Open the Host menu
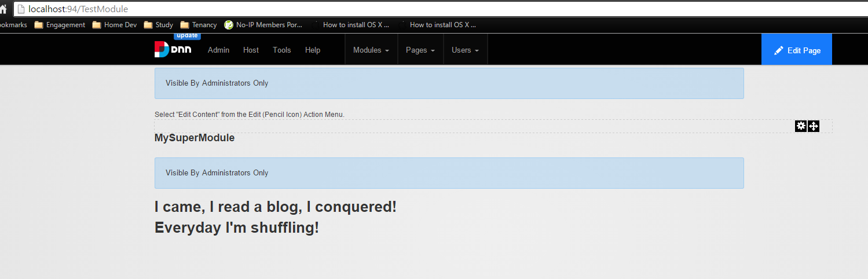 (x=251, y=50)
